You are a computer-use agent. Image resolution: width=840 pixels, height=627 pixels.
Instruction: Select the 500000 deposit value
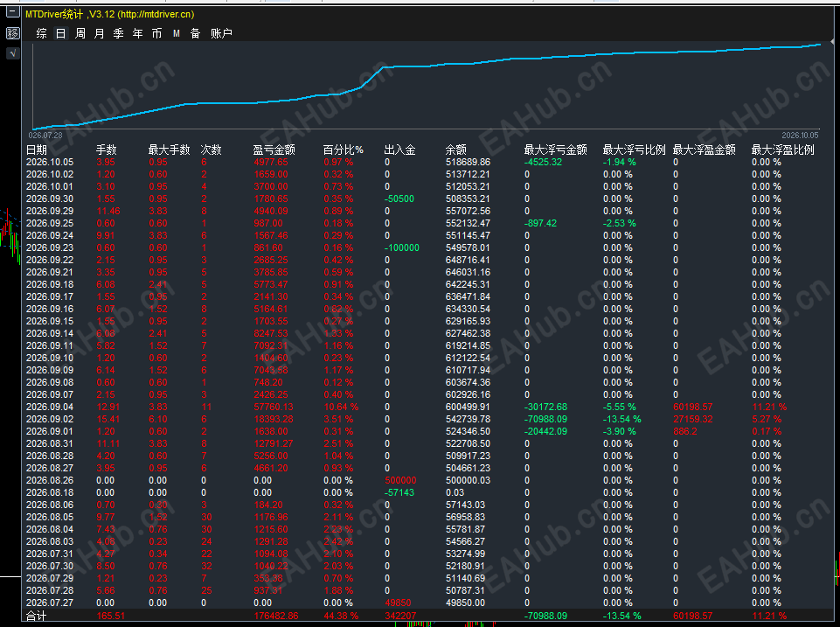pos(400,481)
